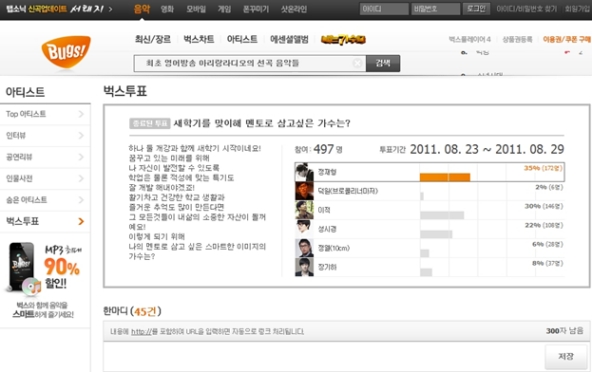Open 음악 top navigation tab
The height and width of the screenshot is (372, 592).
142,9
